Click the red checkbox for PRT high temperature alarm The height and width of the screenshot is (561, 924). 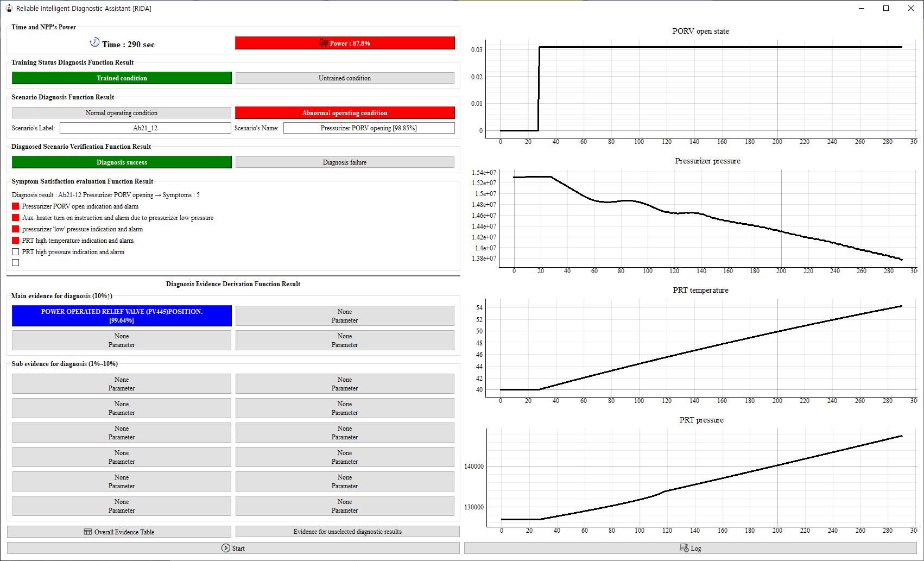coord(15,240)
